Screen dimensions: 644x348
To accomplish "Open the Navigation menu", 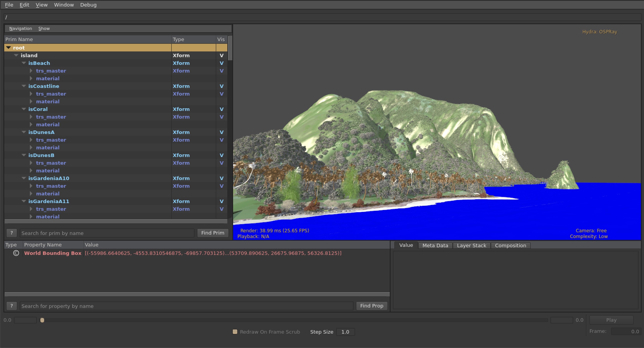I will pyautogui.click(x=21, y=28).
